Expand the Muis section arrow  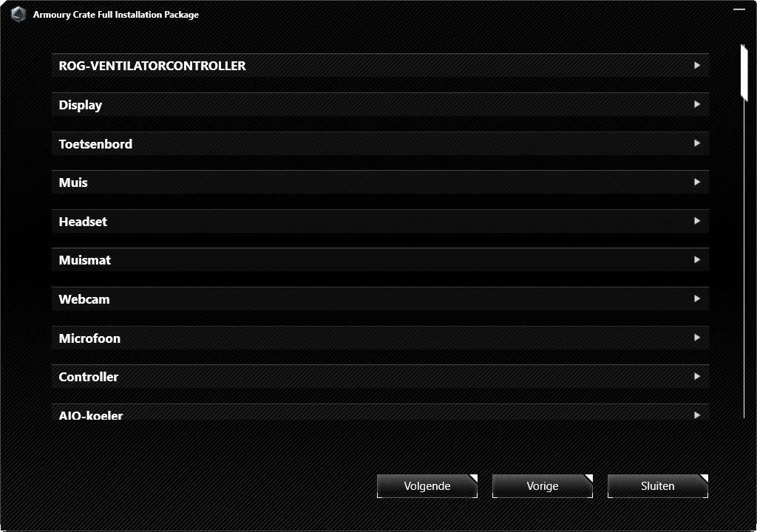[x=696, y=182]
